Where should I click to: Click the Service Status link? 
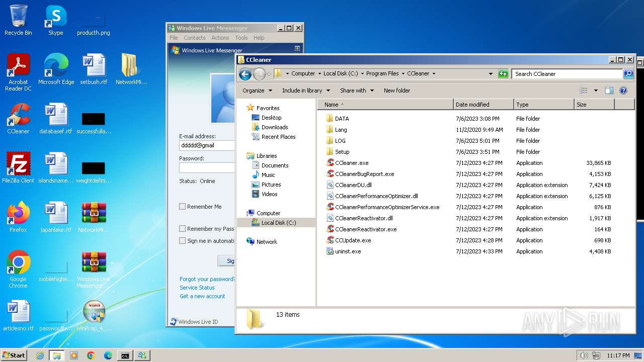(197, 288)
